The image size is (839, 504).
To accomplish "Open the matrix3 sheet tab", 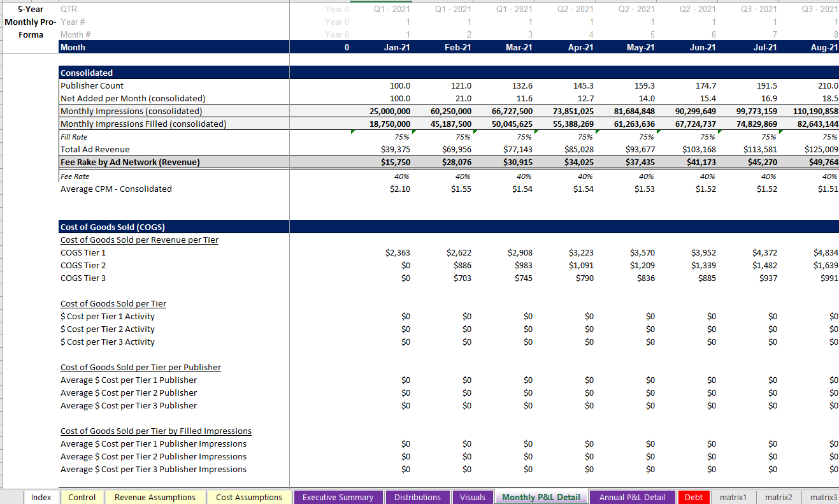I will click(x=822, y=497).
